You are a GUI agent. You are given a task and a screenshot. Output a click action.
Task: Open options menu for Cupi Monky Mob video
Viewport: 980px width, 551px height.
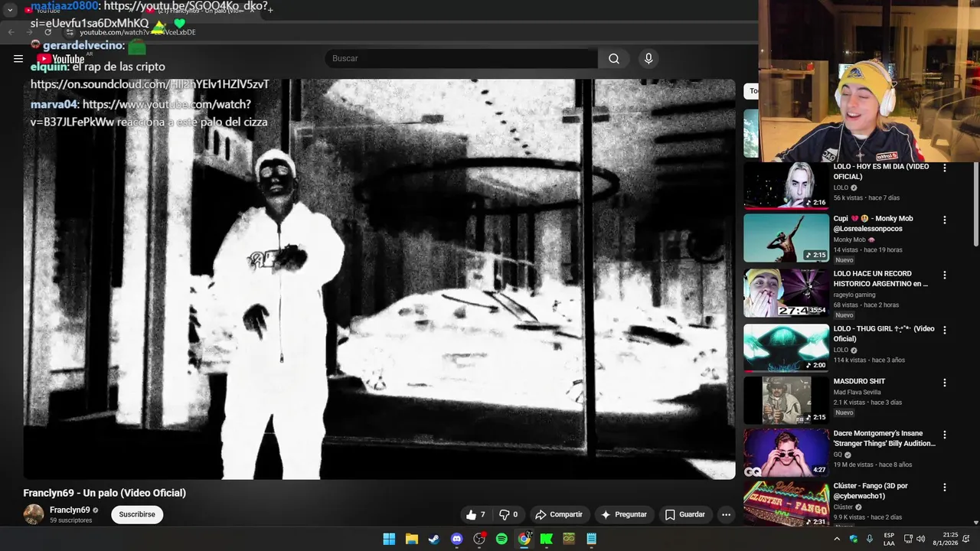944,220
